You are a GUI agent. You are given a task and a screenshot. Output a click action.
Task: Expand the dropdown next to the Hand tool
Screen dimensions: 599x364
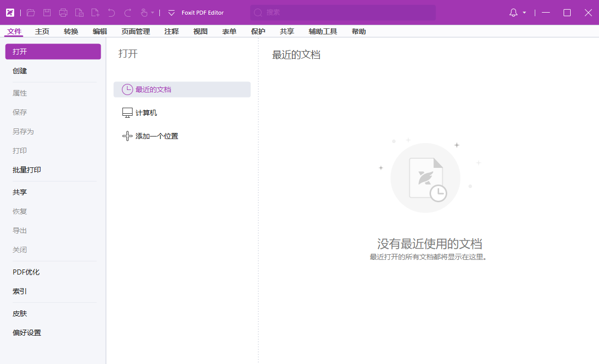click(x=152, y=13)
